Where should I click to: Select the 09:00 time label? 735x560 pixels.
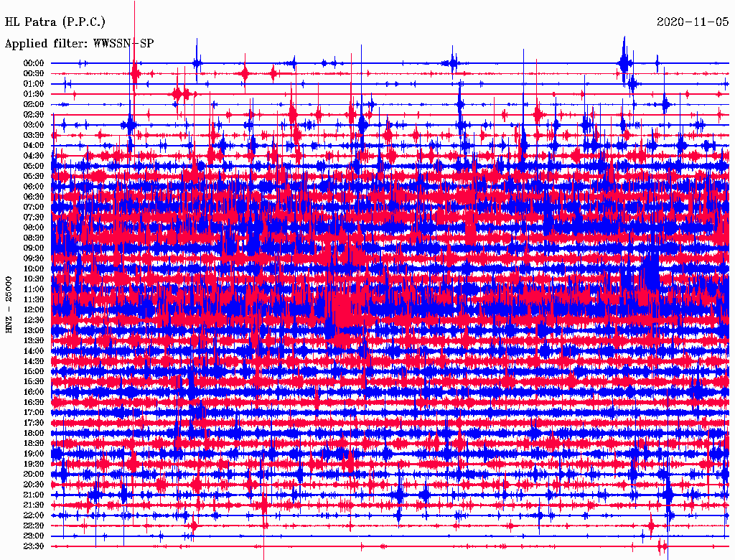click(x=34, y=248)
